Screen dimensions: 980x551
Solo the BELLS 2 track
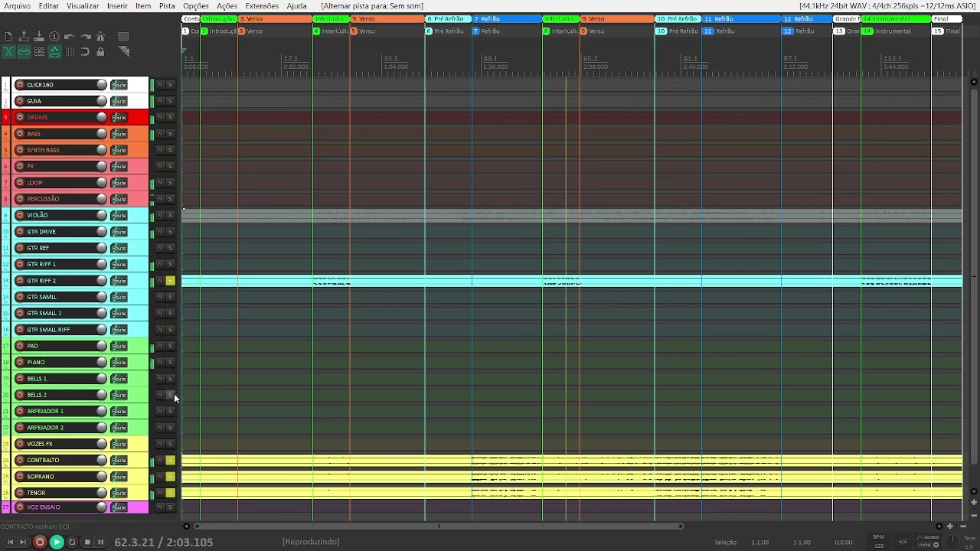point(171,395)
